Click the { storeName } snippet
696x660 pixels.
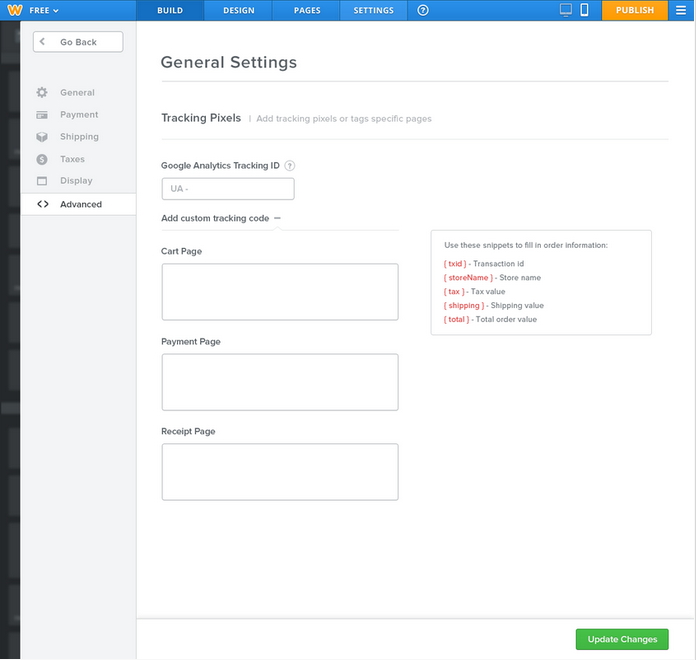(468, 278)
